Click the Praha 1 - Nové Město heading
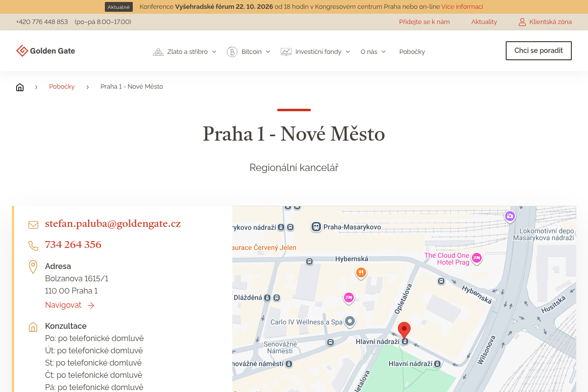 tap(294, 134)
